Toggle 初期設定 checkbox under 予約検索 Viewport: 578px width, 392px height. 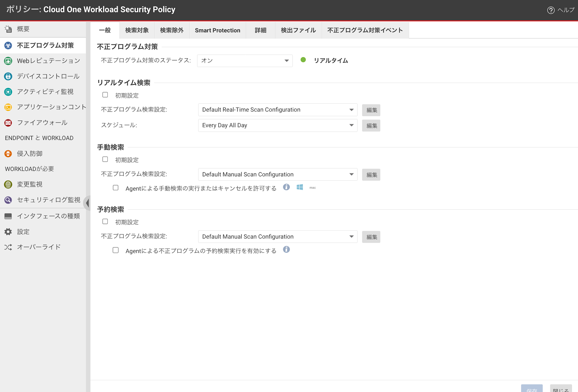click(x=105, y=221)
